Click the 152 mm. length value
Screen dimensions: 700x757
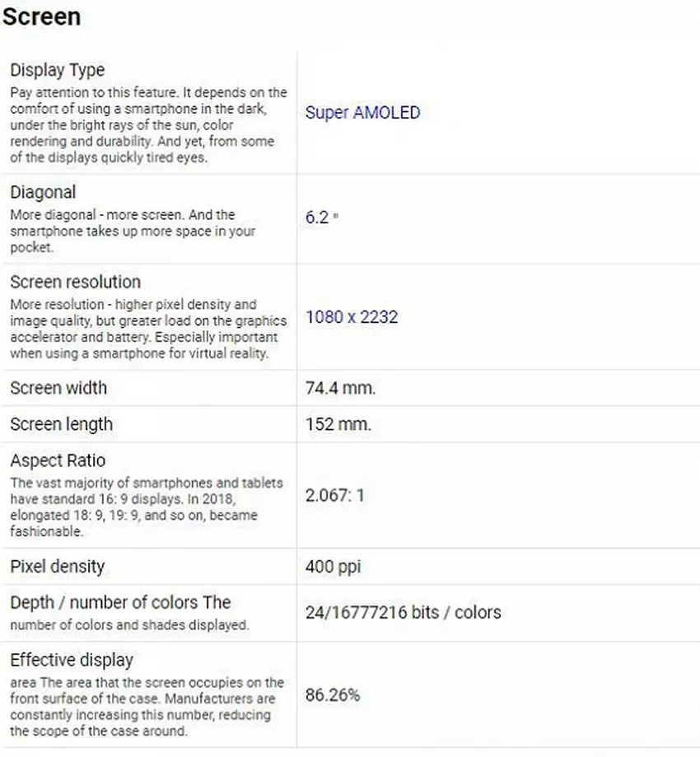pos(338,424)
